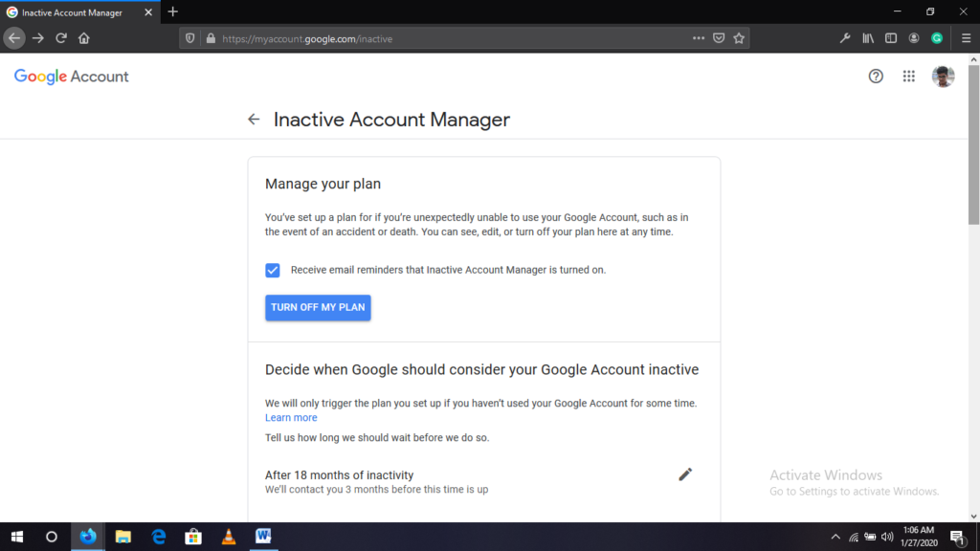
Task: Click the Grammarly extension icon
Action: [x=937, y=38]
